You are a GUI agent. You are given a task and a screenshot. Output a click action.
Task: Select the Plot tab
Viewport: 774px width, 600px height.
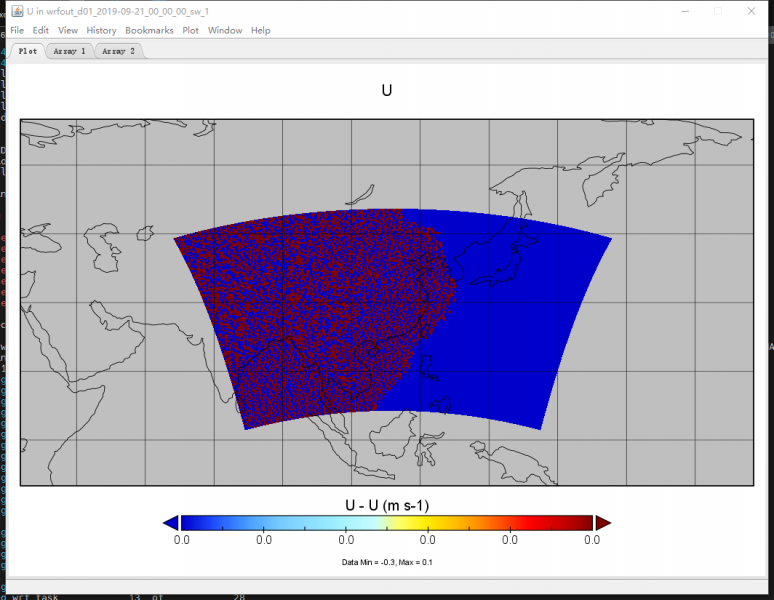[x=28, y=50]
